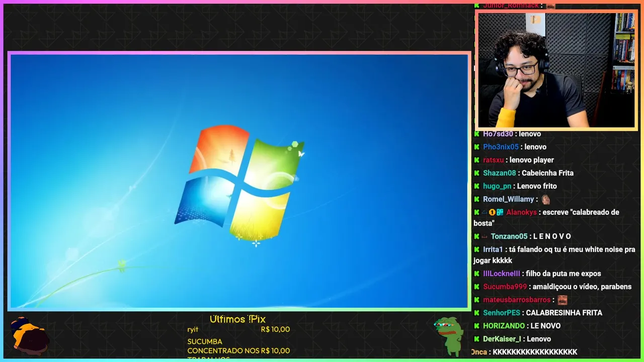Click the message 'Lenovo frito'

point(537,186)
